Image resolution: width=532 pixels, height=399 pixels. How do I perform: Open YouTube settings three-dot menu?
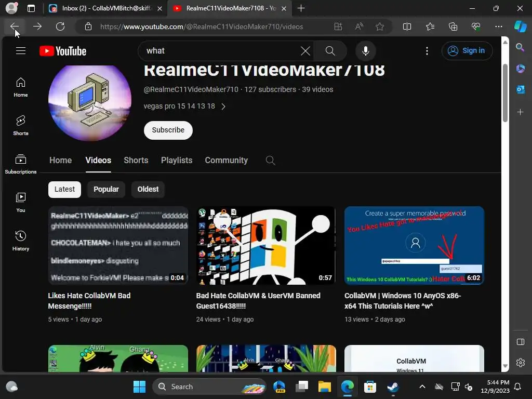[x=427, y=51]
